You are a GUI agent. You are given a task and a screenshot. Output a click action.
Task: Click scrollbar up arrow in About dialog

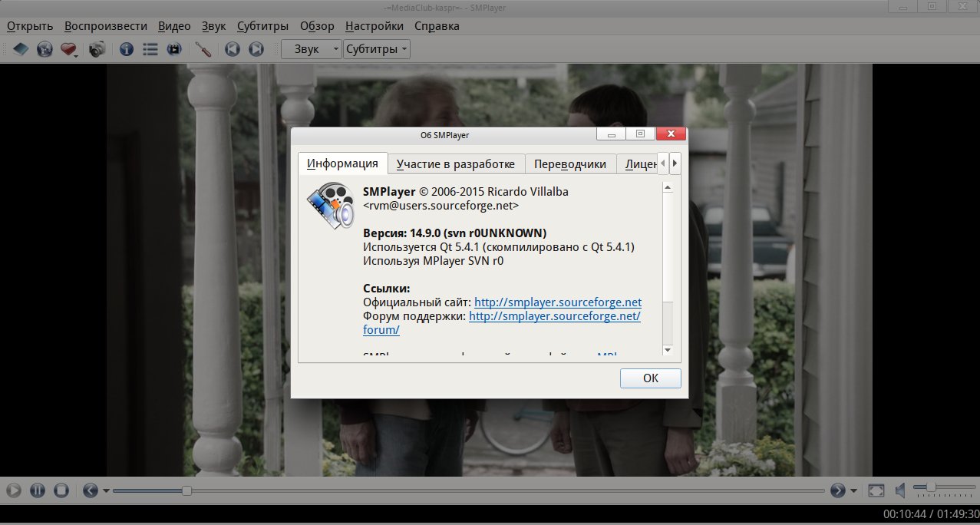point(667,187)
